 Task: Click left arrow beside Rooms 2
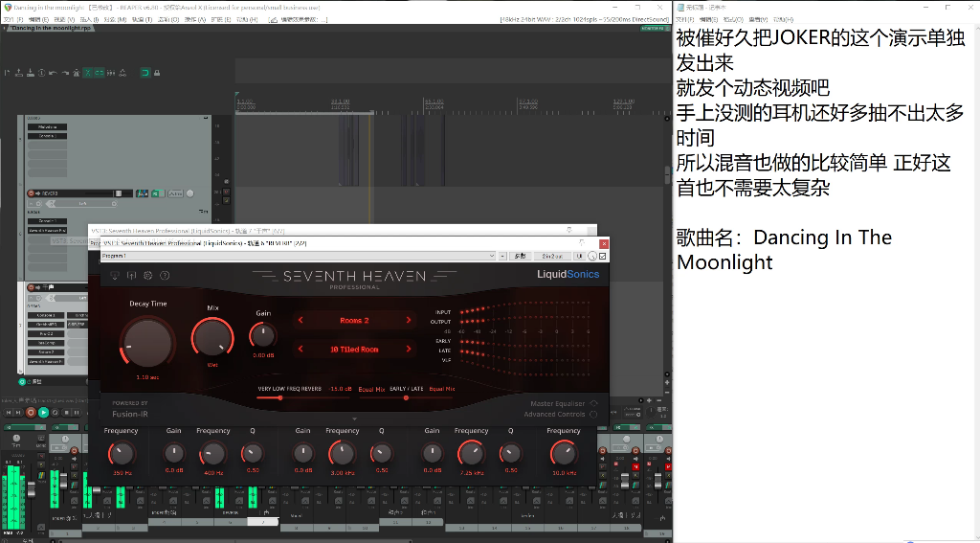pos(301,320)
